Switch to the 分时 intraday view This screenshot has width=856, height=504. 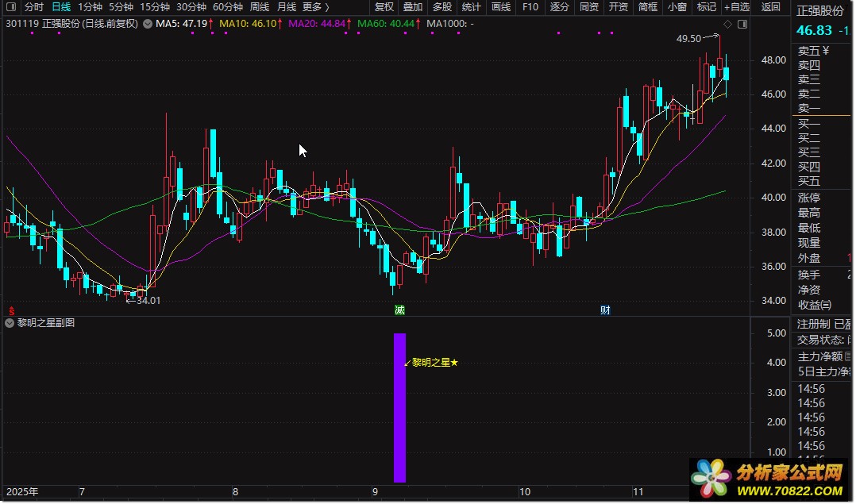pyautogui.click(x=34, y=7)
